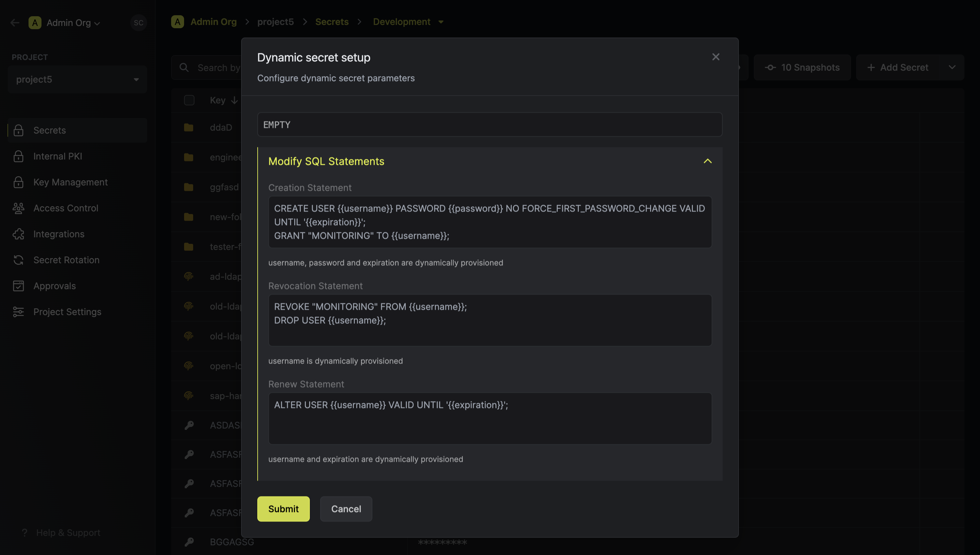
Task: Click Add Secret button
Action: click(x=898, y=67)
